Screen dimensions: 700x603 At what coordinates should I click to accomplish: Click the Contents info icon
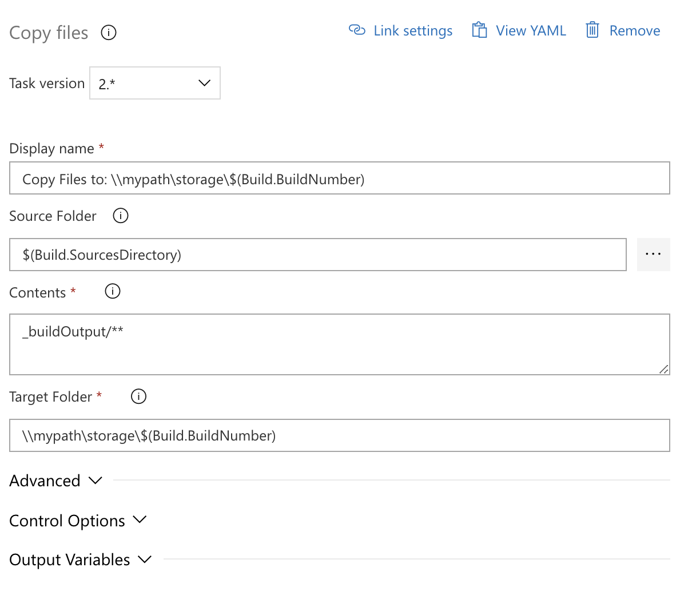point(112,291)
